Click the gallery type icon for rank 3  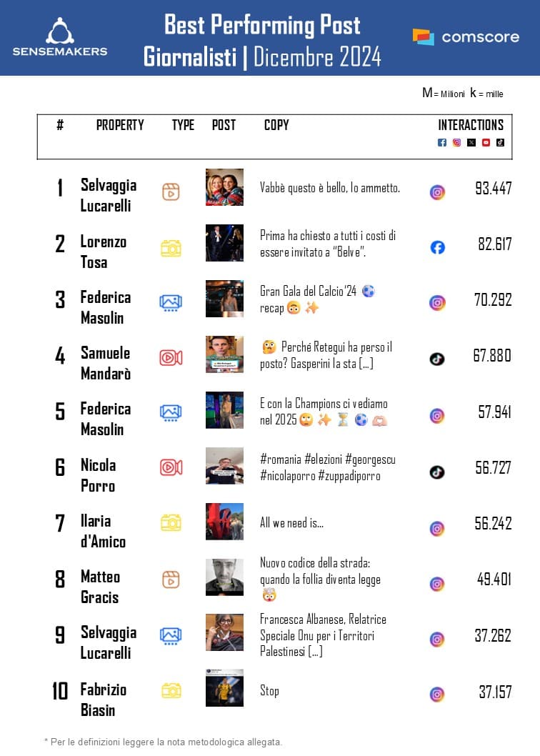(171, 302)
